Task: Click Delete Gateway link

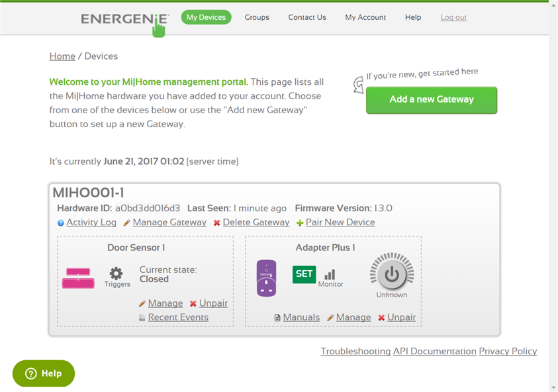Action: click(256, 222)
